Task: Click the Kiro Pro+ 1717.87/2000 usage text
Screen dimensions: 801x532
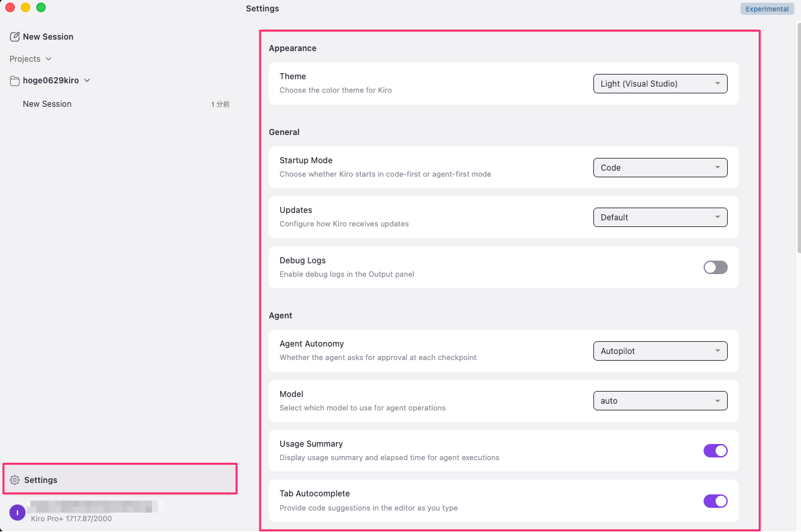Action: point(71,519)
